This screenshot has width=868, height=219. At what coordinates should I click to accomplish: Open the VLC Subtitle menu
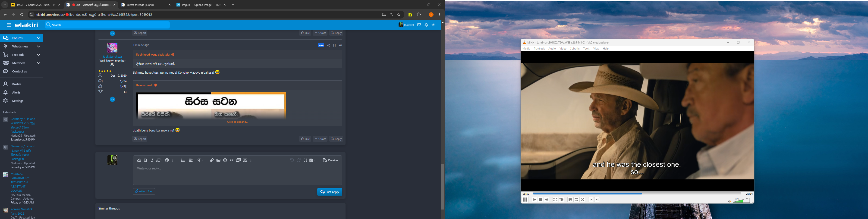point(575,49)
